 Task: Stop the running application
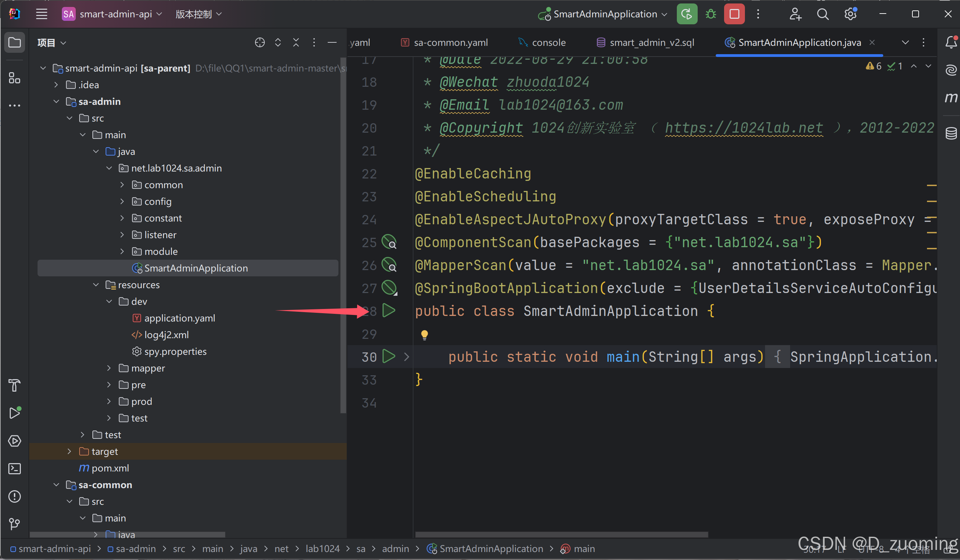coord(734,14)
